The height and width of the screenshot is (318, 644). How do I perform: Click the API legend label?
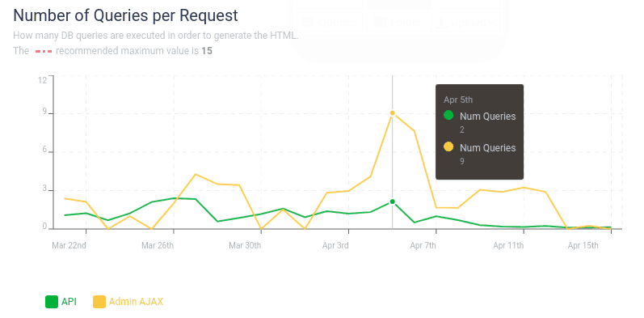click(69, 302)
